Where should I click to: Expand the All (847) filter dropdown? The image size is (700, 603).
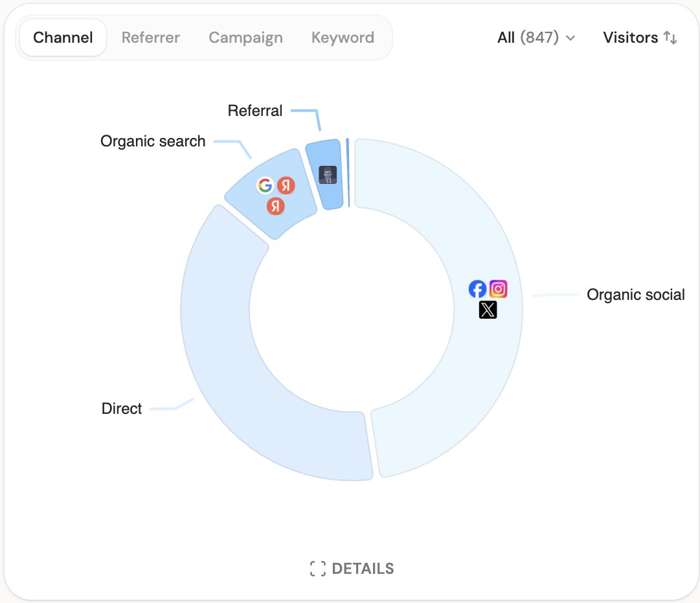(536, 38)
